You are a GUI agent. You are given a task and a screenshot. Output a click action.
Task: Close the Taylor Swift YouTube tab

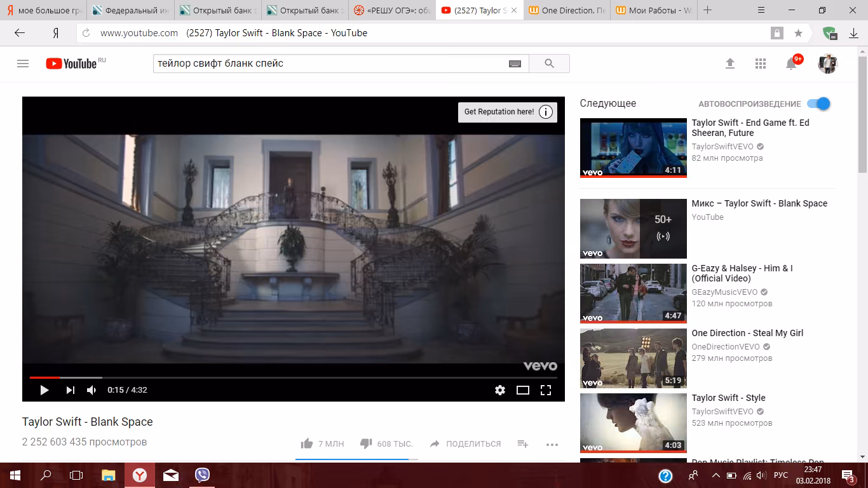[x=514, y=10]
